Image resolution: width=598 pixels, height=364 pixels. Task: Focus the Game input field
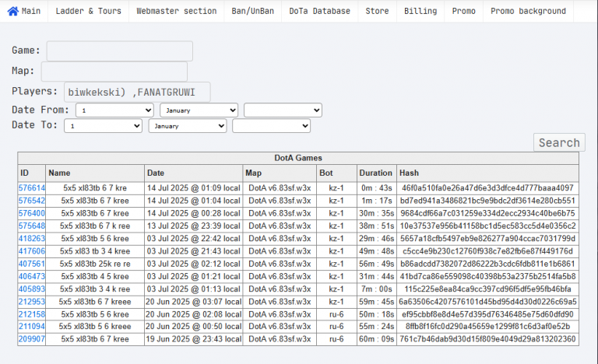tap(120, 51)
